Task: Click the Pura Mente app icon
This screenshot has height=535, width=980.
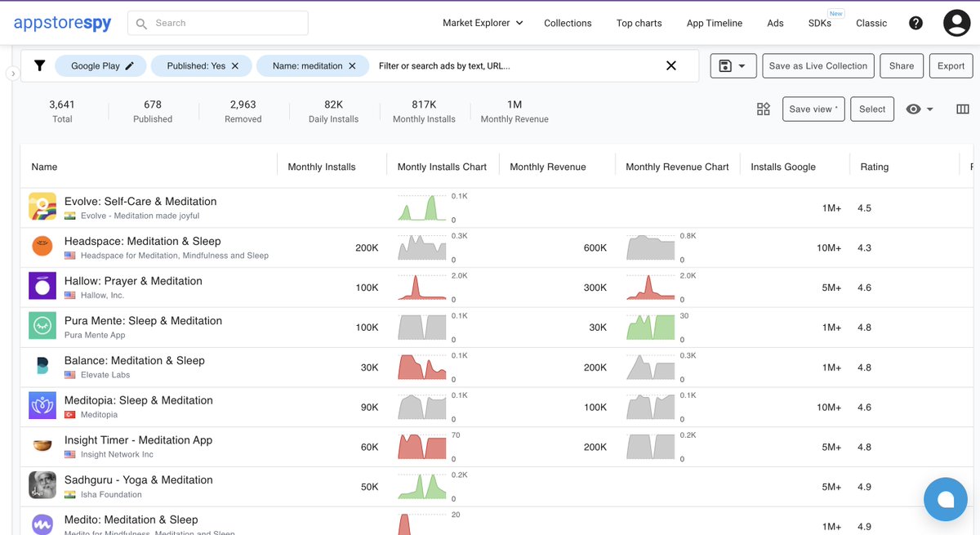Action: (x=42, y=327)
